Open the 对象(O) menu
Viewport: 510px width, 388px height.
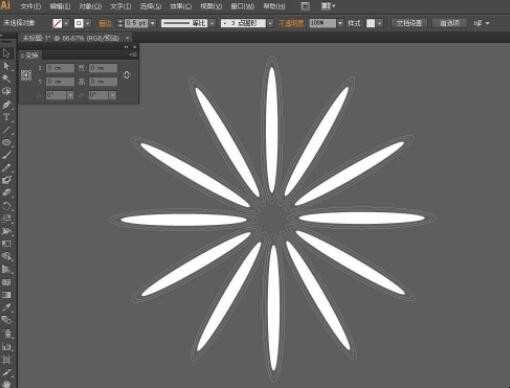pos(90,6)
